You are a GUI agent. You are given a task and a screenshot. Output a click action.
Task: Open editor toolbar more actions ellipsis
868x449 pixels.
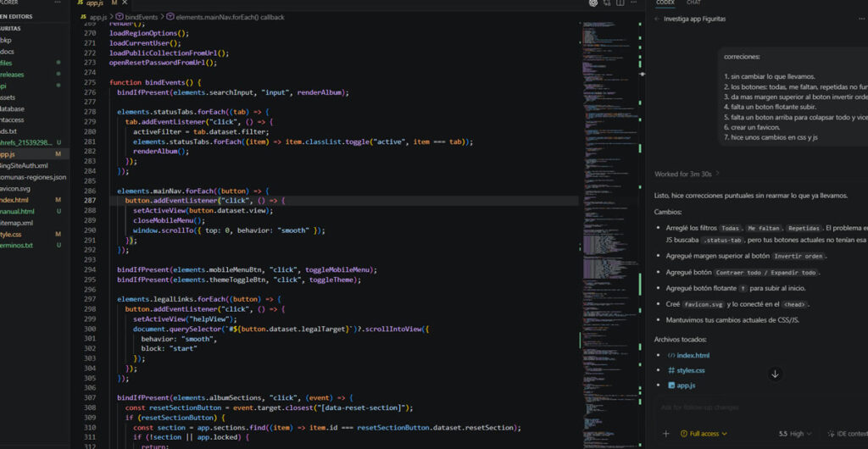pos(634,3)
